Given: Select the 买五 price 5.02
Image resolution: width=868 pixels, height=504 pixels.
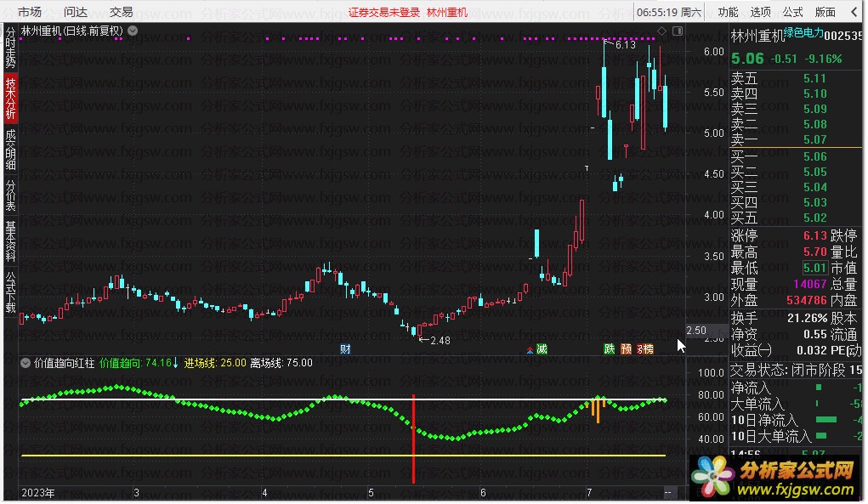Looking at the screenshot, I should (814, 218).
